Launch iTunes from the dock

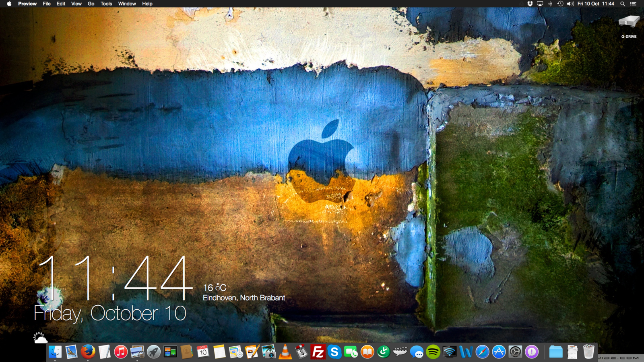121,352
